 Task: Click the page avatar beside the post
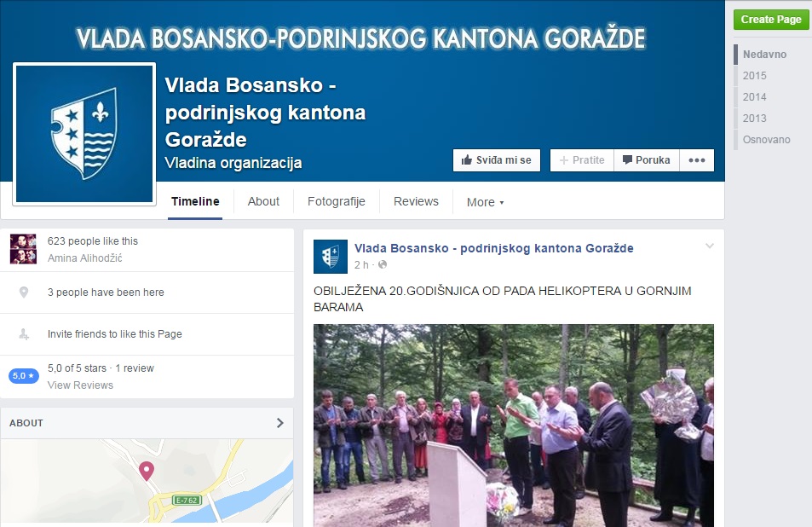coord(331,257)
